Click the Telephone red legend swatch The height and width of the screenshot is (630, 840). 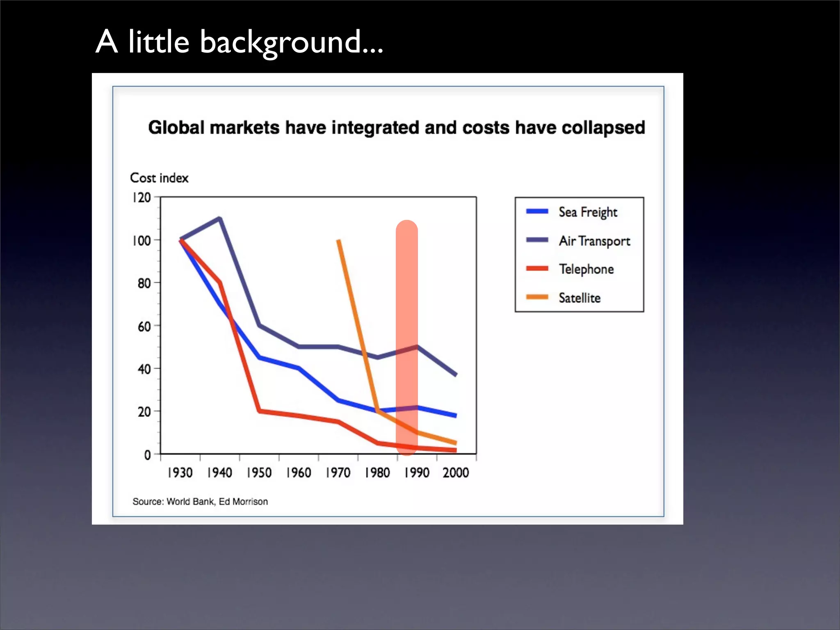point(537,269)
